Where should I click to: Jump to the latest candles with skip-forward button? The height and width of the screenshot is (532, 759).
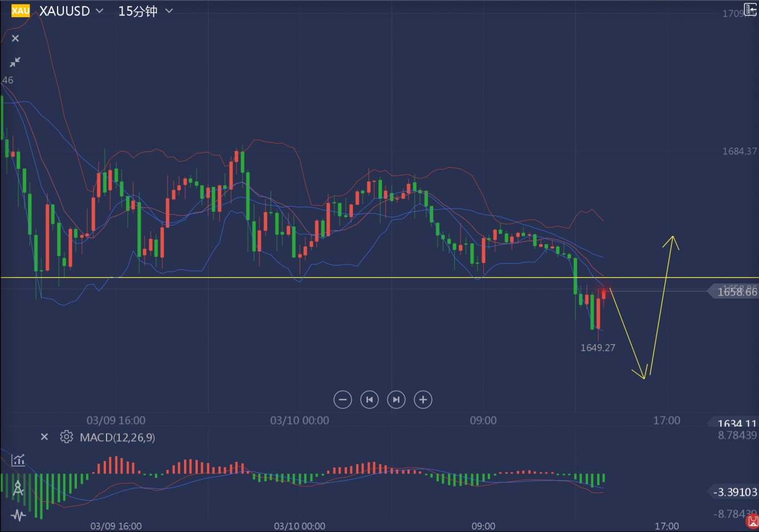coord(396,400)
